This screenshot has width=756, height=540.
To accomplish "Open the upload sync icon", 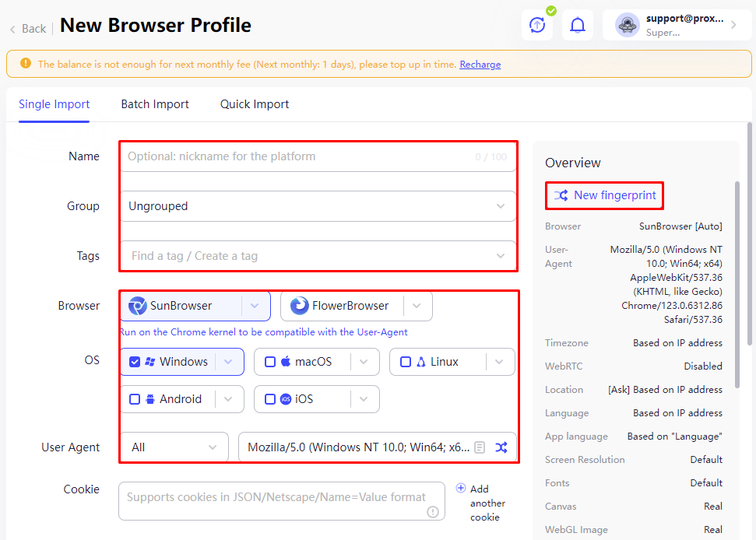I will [537, 25].
